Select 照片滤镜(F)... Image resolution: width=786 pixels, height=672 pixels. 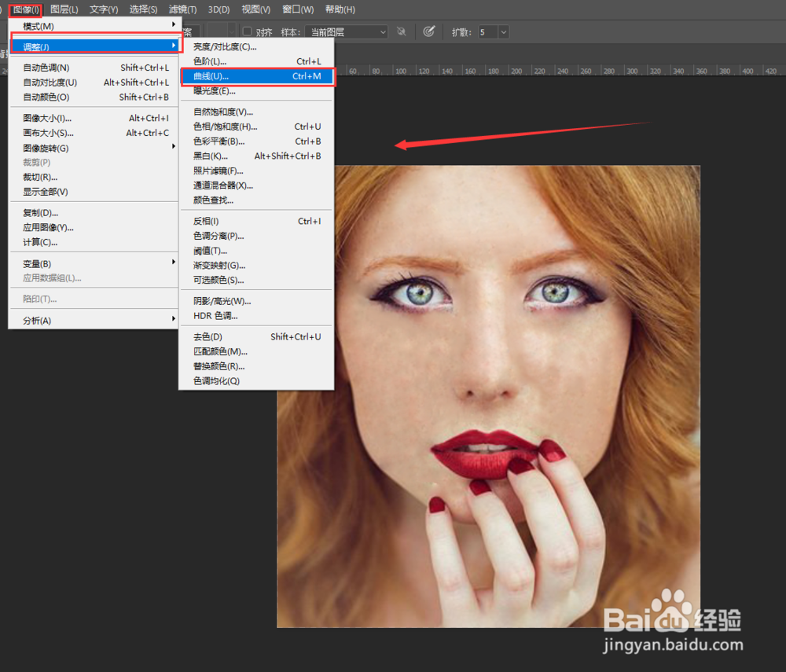point(257,171)
